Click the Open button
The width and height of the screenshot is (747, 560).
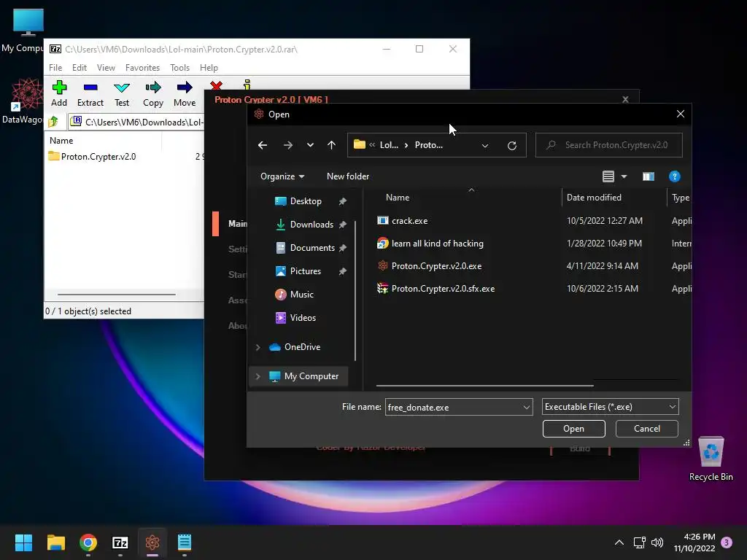pyautogui.click(x=573, y=429)
